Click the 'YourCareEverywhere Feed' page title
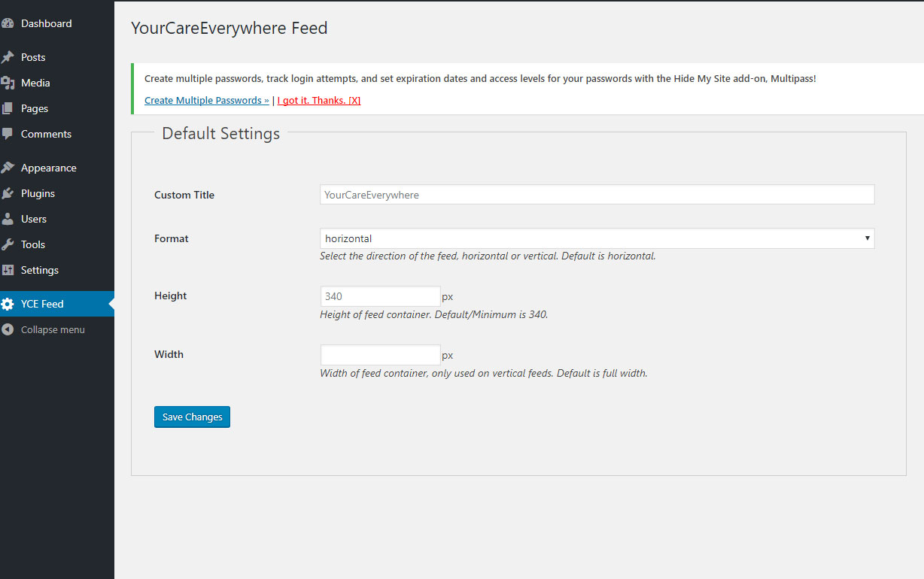The width and height of the screenshot is (924, 579). point(229,29)
